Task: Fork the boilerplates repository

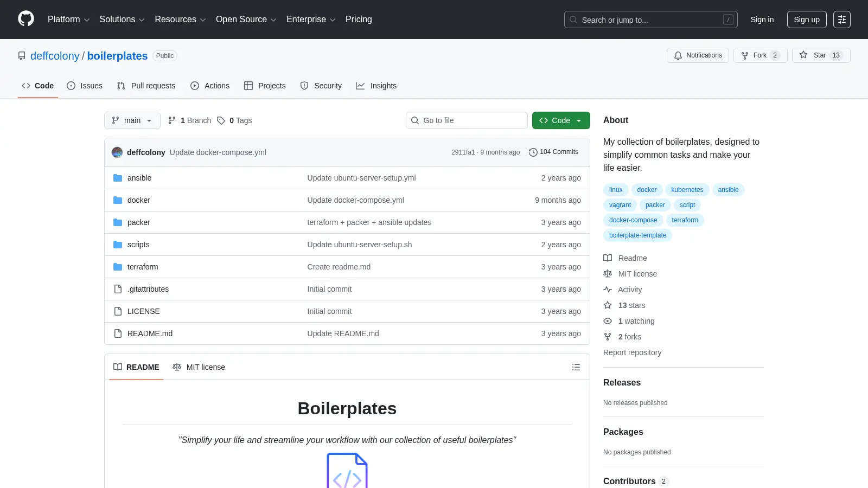Action: coord(760,55)
